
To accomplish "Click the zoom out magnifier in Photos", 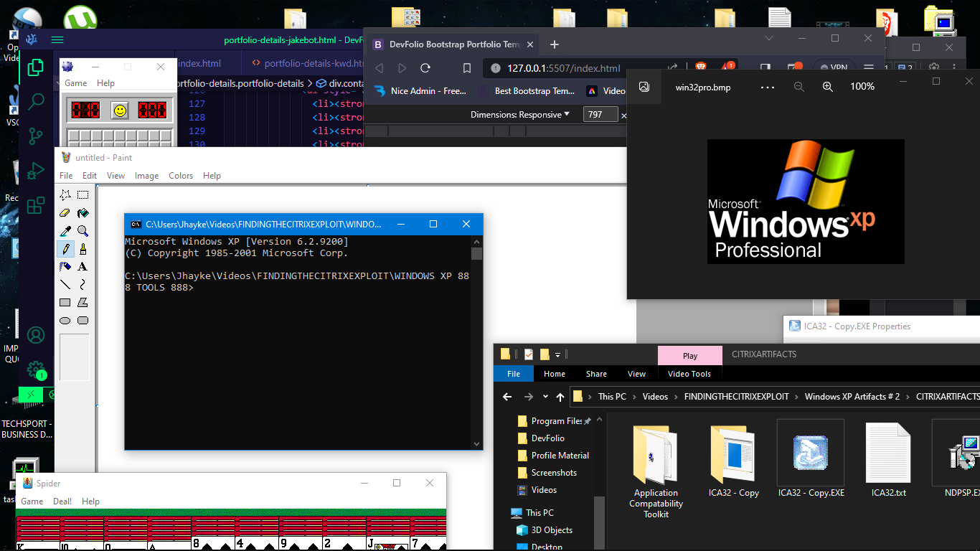I will point(798,86).
